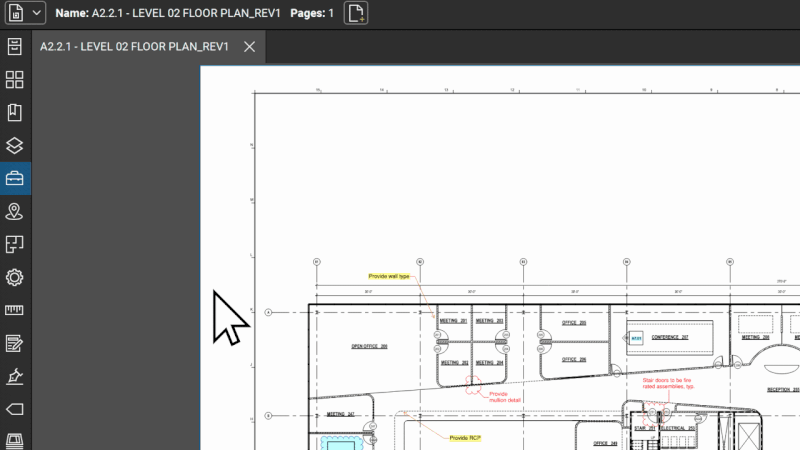Show the Bookmarks panel
This screenshot has width=800, height=450.
tap(15, 113)
